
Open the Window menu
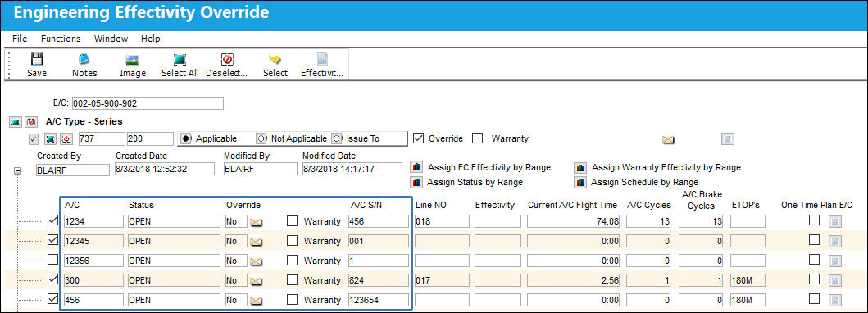pos(111,39)
